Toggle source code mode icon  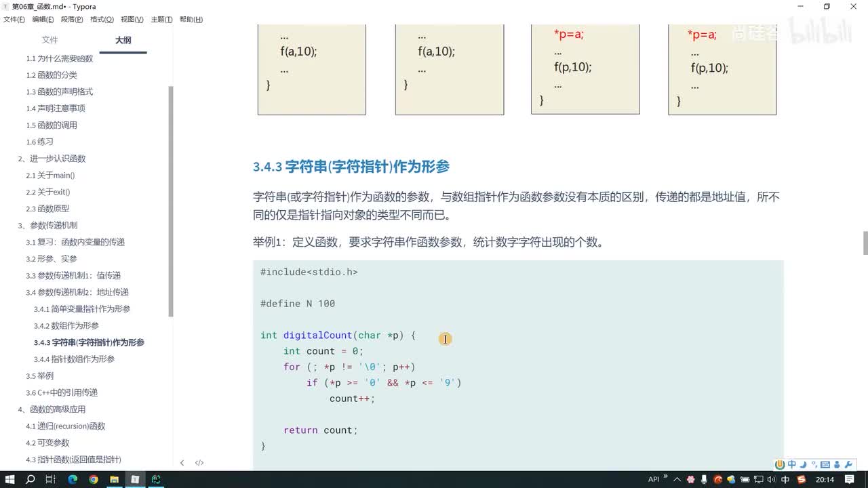[199, 463]
